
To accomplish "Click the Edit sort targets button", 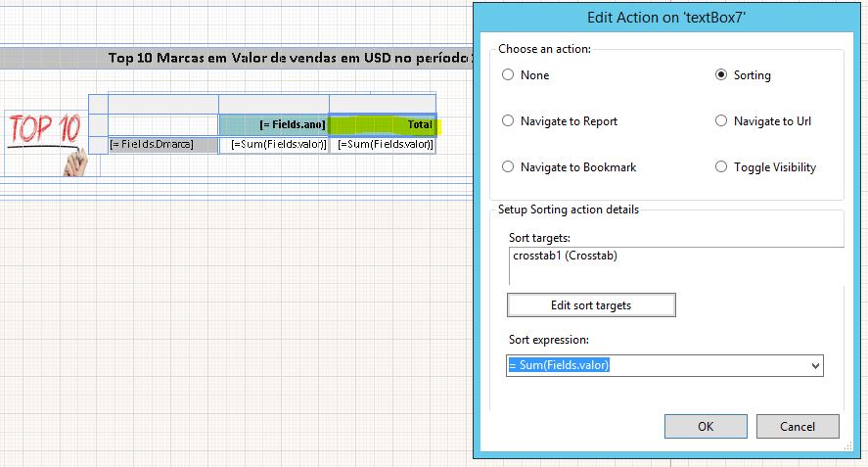I will pos(591,305).
